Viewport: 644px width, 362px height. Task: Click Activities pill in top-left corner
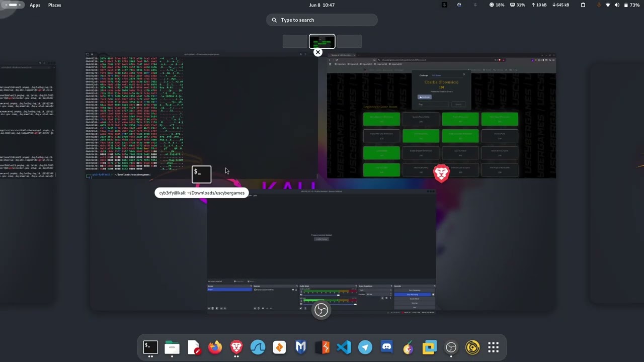click(x=13, y=5)
